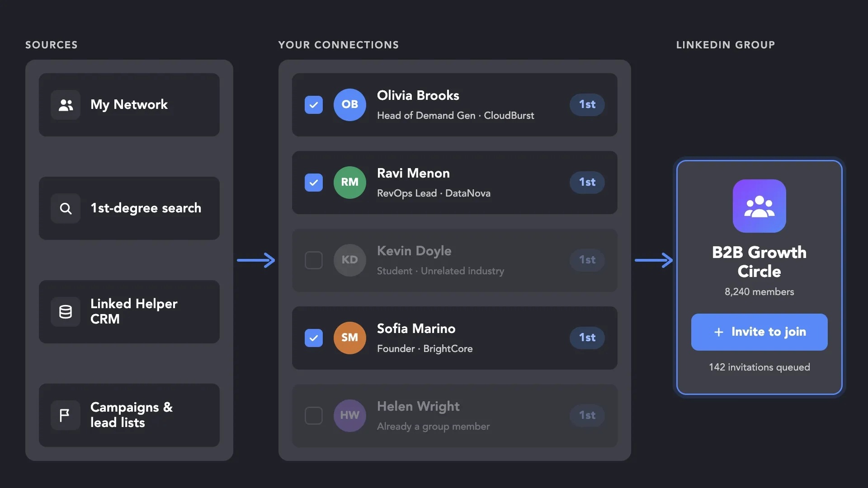Uncheck Ravi Menon's checkbox
This screenshot has width=868, height=488.
pyautogui.click(x=314, y=183)
